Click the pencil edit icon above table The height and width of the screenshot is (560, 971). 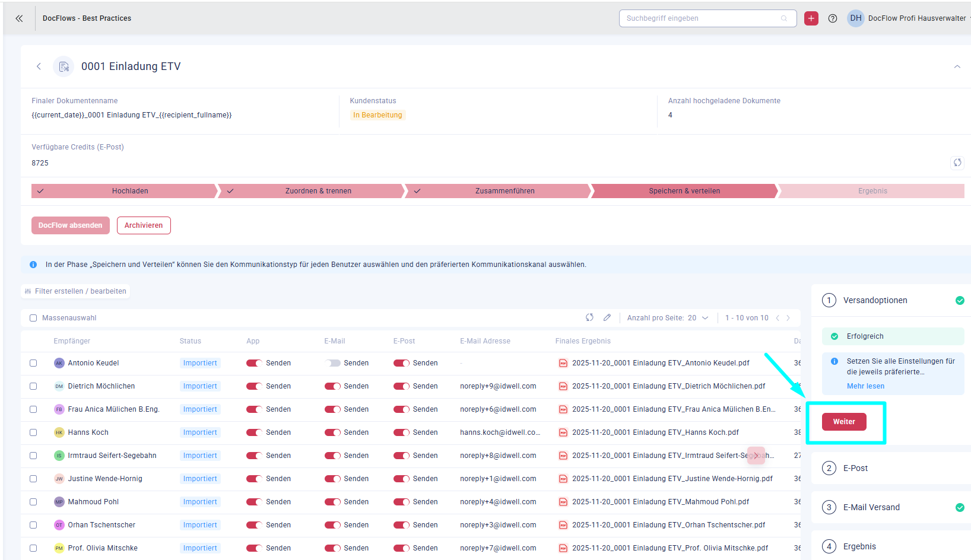607,318
